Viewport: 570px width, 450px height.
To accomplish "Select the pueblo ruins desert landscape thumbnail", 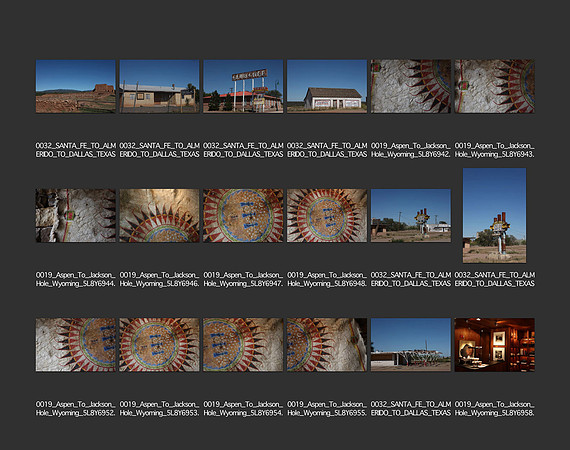I will [76, 87].
